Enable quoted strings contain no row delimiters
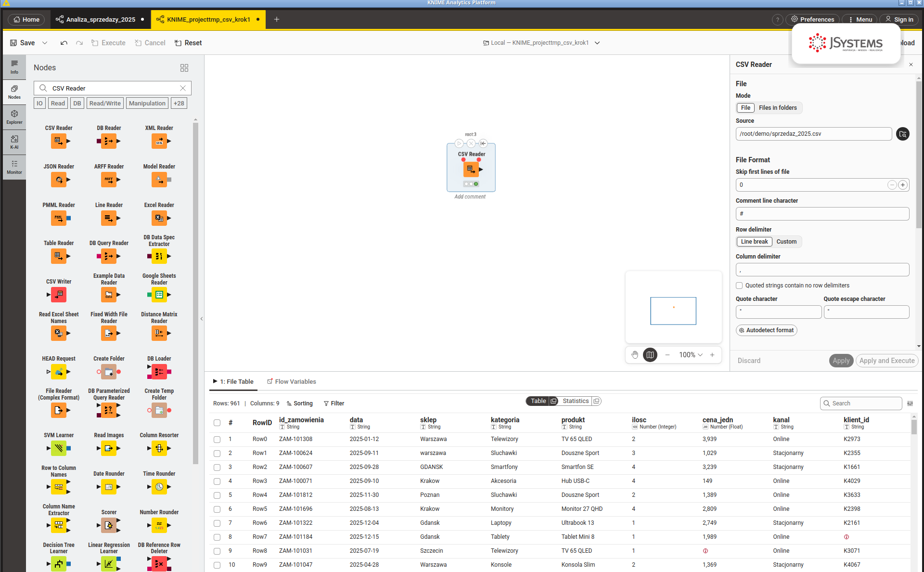The height and width of the screenshot is (572, 924). (x=739, y=286)
